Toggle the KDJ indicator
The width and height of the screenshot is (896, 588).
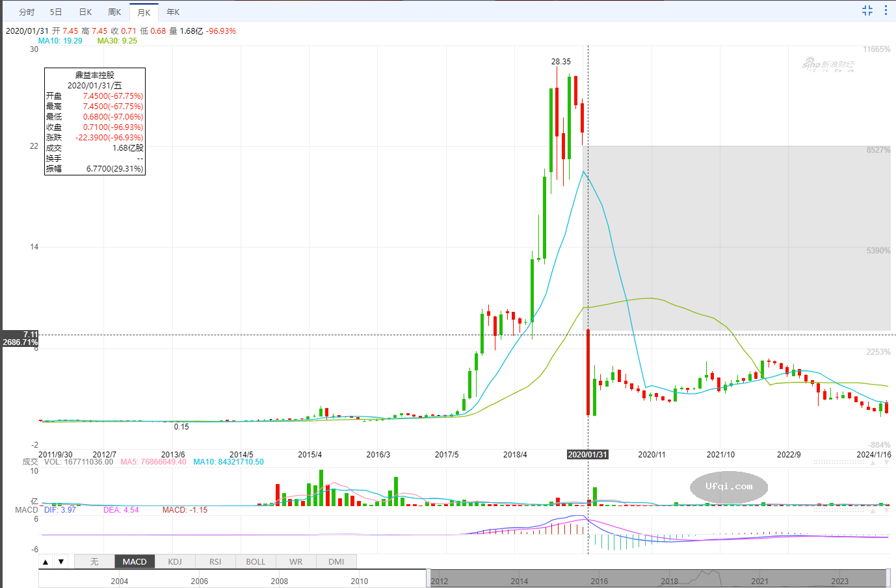coord(175,562)
